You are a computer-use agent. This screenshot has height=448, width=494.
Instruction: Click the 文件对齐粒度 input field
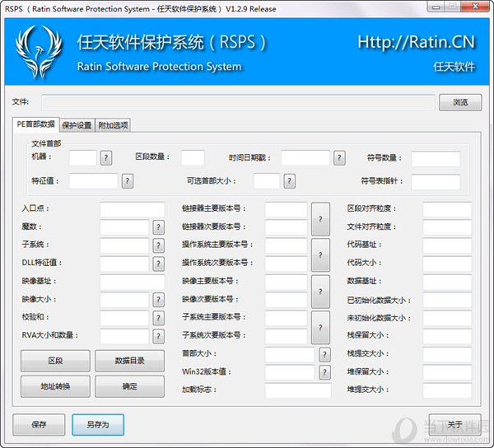[x=447, y=227]
